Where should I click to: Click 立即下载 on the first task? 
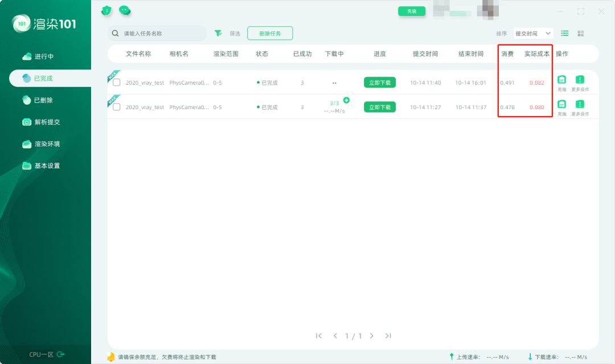(x=380, y=82)
